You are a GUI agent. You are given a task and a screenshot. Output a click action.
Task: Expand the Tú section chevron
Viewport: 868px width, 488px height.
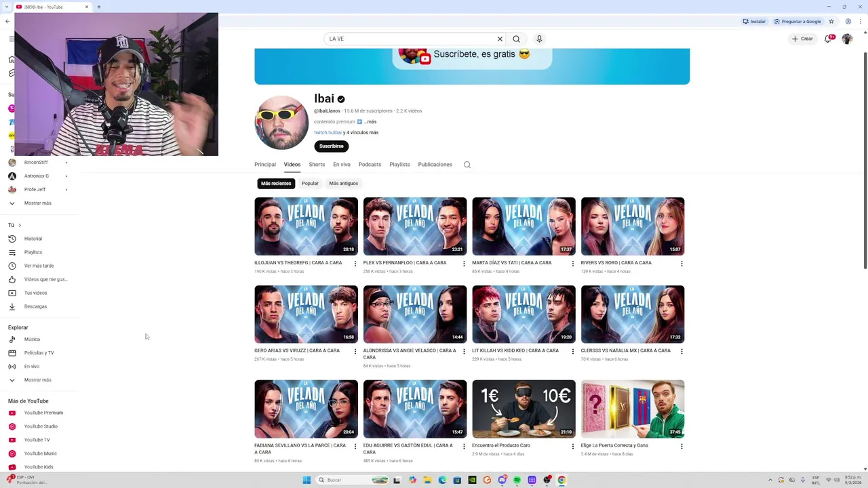20,225
